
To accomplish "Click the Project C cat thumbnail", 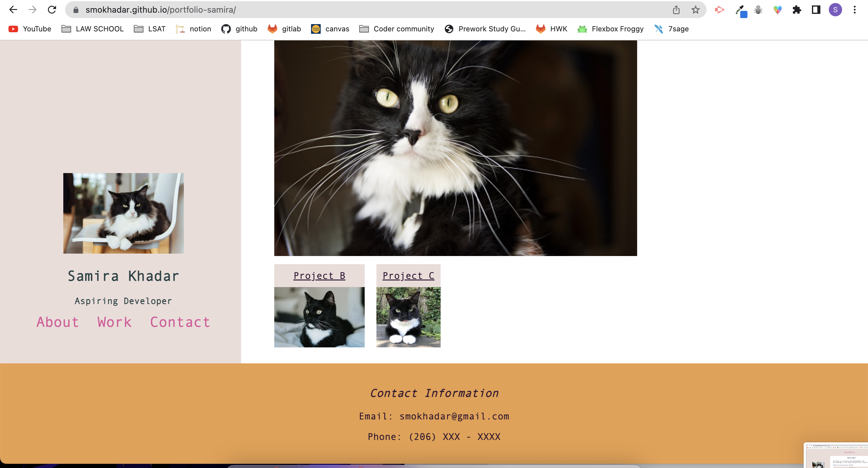I will point(408,317).
